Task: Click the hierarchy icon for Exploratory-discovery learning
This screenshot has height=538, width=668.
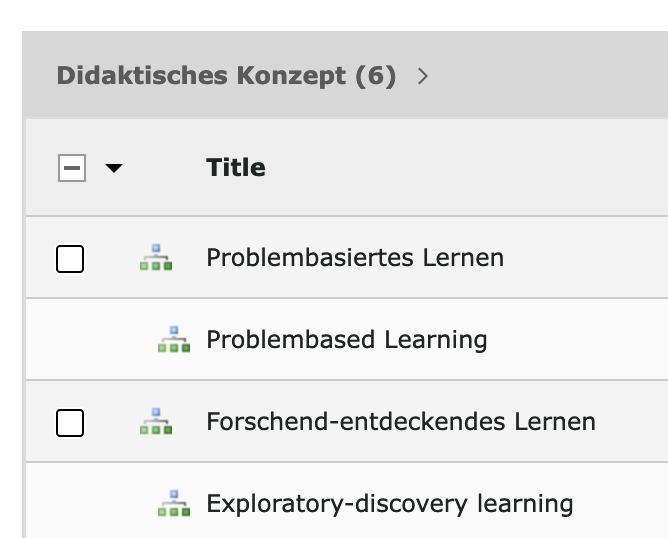Action: (x=174, y=503)
